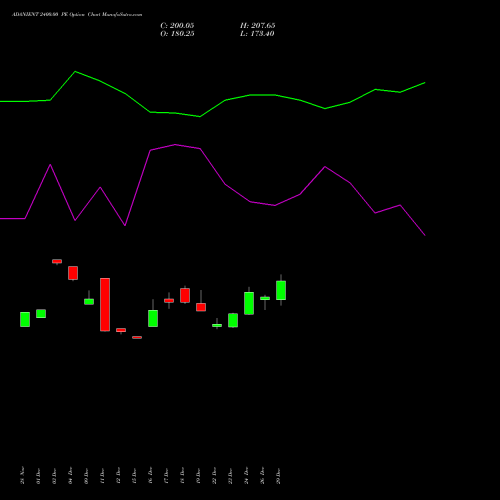Viewport: 500px width, 500px height.
Task: Click the peak of the green indicator line
Action: click(75, 71)
